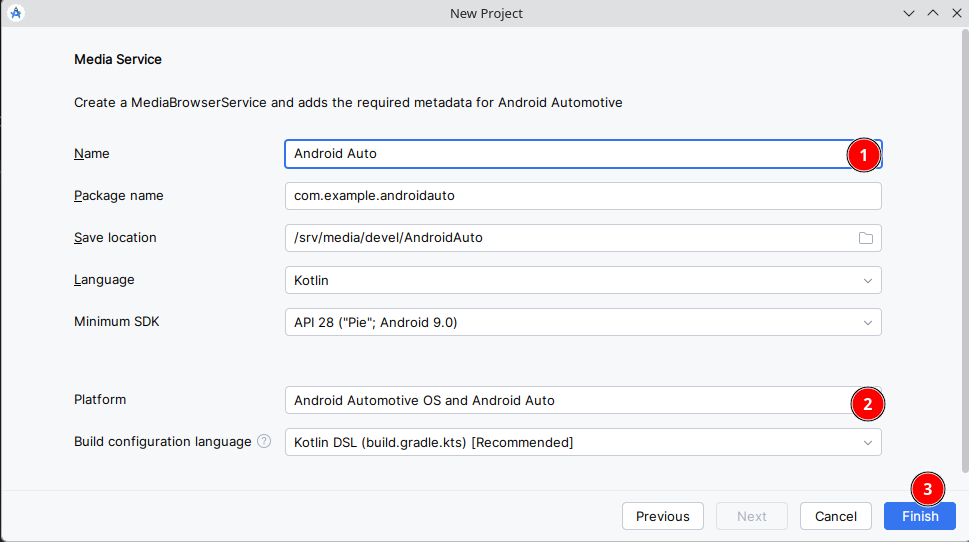Go back with the Previous button
The width and height of the screenshot is (969, 542).
tap(662, 516)
